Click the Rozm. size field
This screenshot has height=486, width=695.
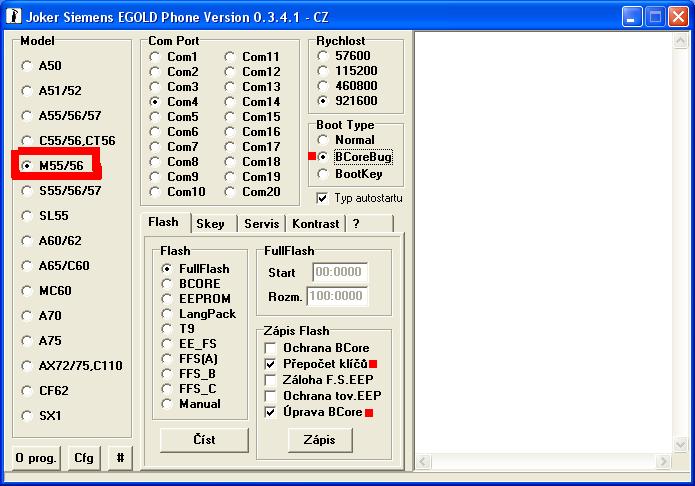pyautogui.click(x=338, y=296)
